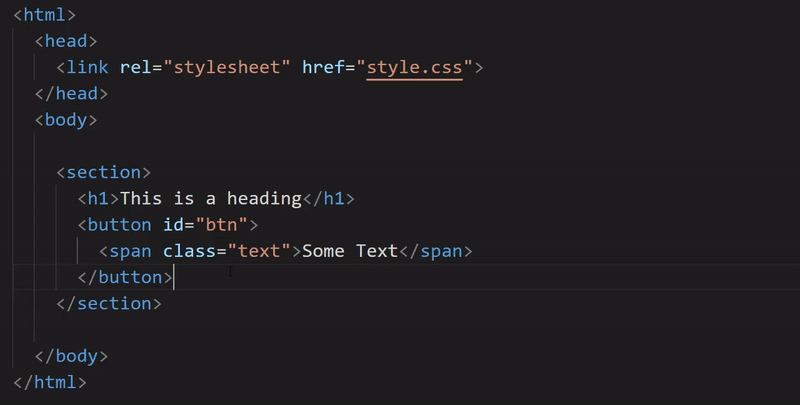
Task: Click the id attribute name
Action: coord(173,225)
